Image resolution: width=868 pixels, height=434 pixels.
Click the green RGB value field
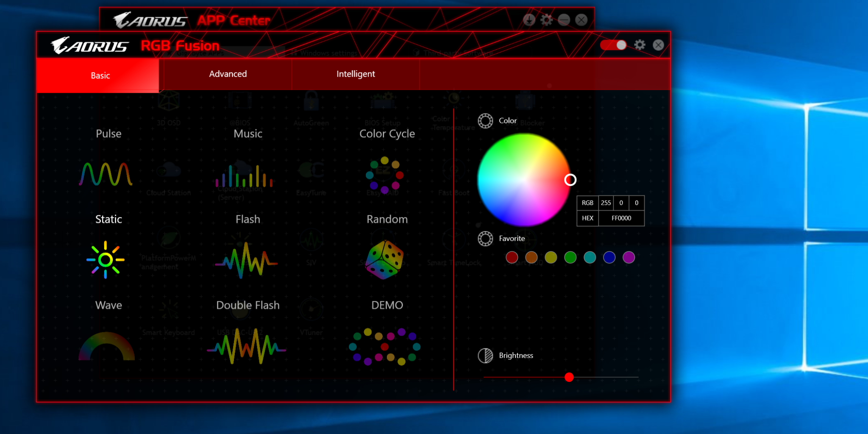pyautogui.click(x=621, y=203)
